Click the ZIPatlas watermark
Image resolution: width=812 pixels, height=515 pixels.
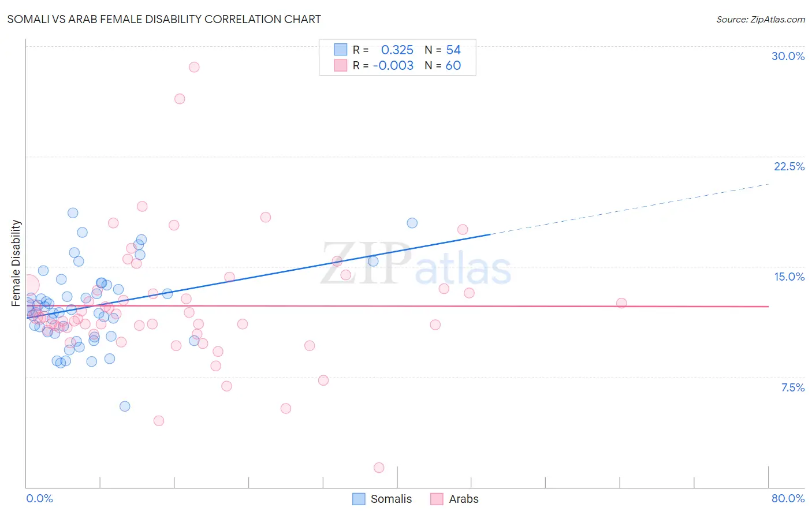click(416, 264)
